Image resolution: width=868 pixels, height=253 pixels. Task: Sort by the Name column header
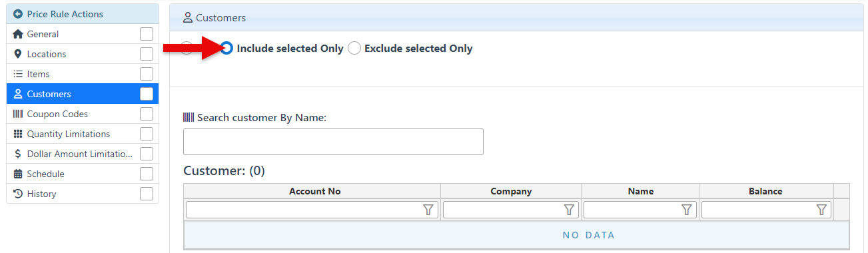pos(640,191)
